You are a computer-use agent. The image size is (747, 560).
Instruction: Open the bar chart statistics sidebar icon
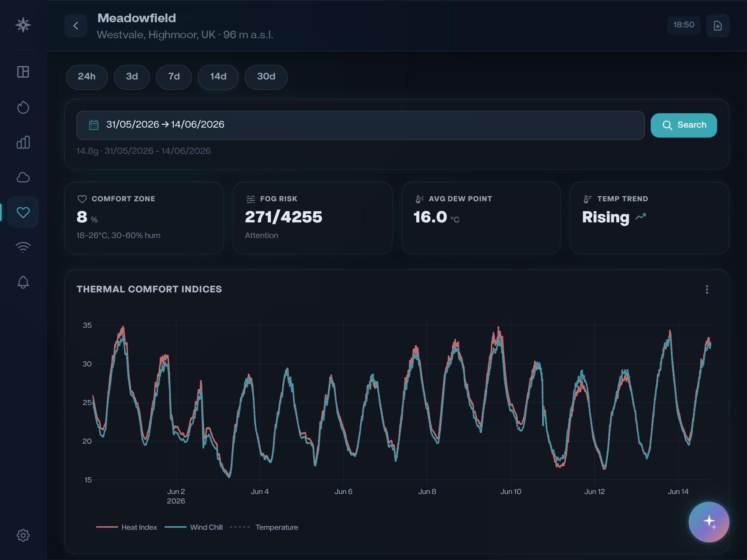[23, 142]
